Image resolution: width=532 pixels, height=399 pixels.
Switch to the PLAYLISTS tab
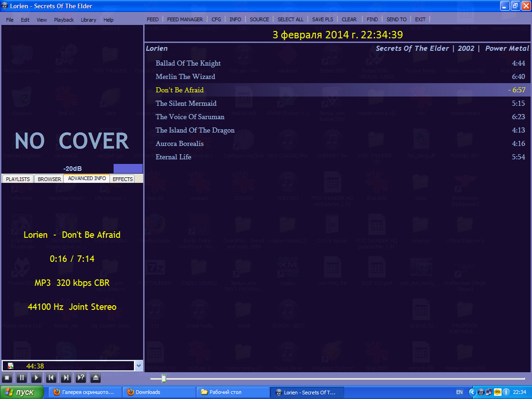pyautogui.click(x=18, y=179)
